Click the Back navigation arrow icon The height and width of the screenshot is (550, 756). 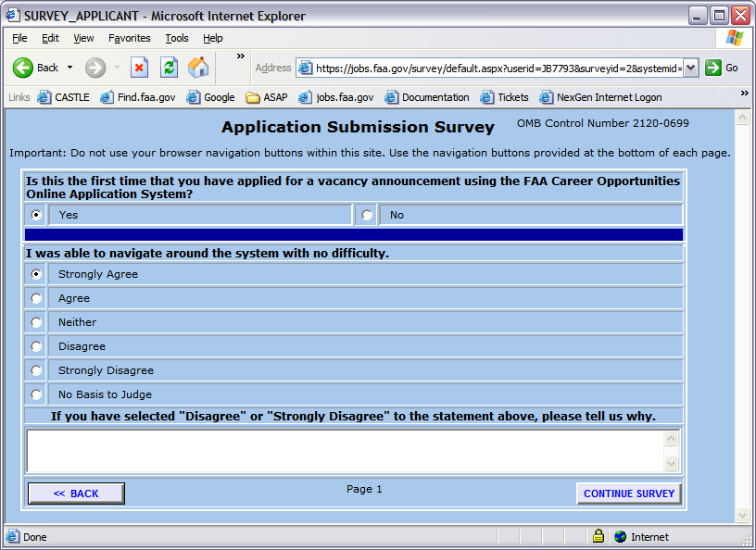[x=23, y=68]
